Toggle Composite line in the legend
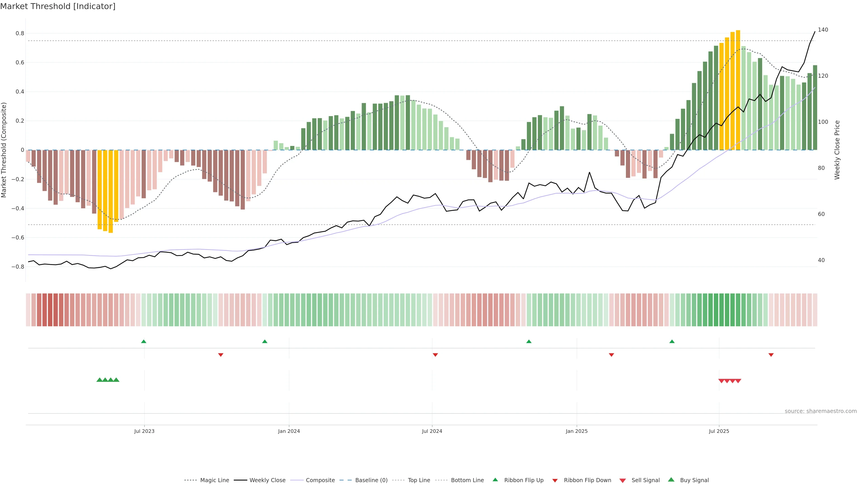Viewport: 868px width, 488px height. (320, 480)
